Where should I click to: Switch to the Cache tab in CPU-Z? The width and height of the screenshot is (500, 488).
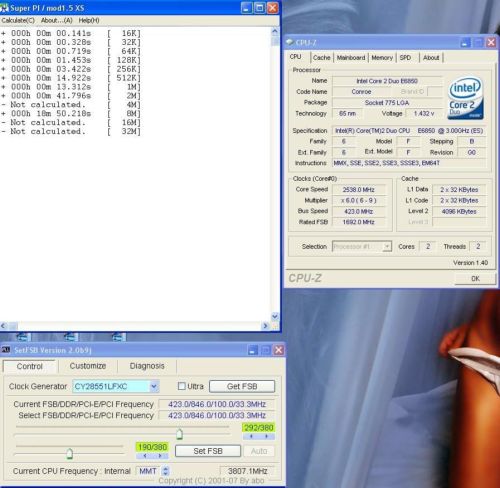[321, 58]
